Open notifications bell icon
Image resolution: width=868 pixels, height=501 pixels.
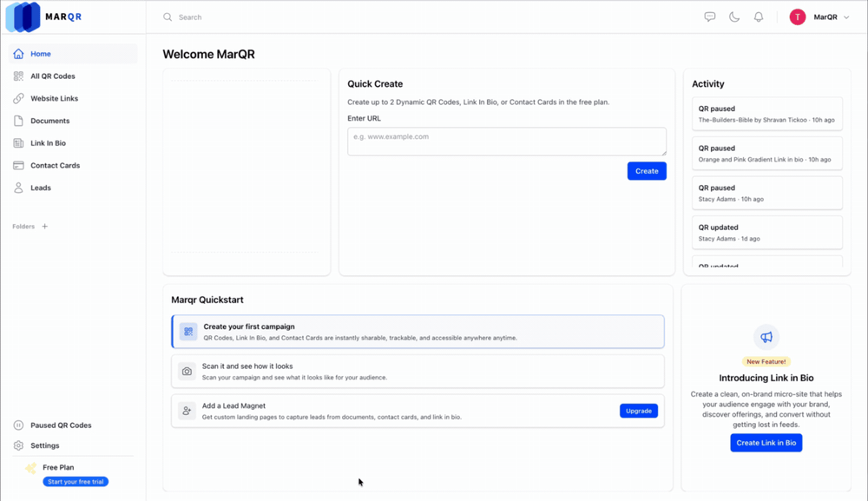point(759,17)
